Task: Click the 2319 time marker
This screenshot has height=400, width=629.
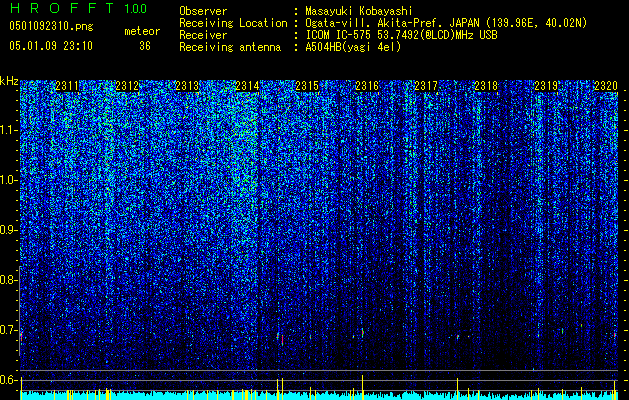Action: pyautogui.click(x=546, y=86)
